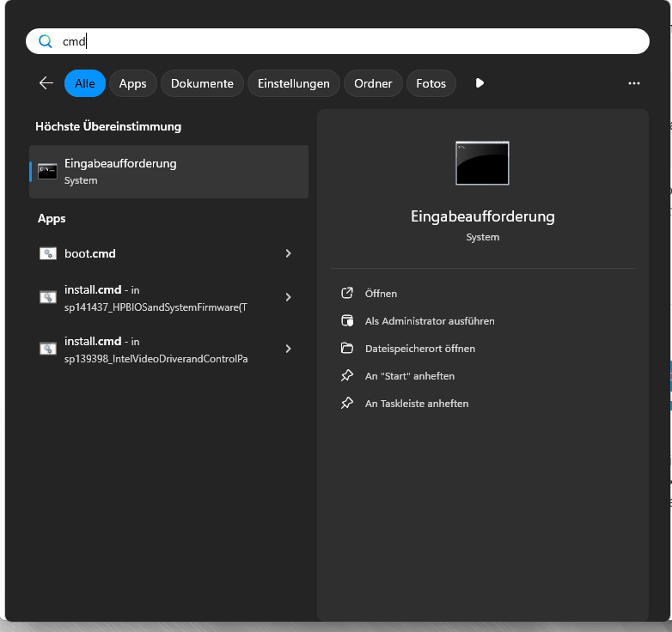Show Einstellungen search results
672x632 pixels.
click(x=293, y=83)
